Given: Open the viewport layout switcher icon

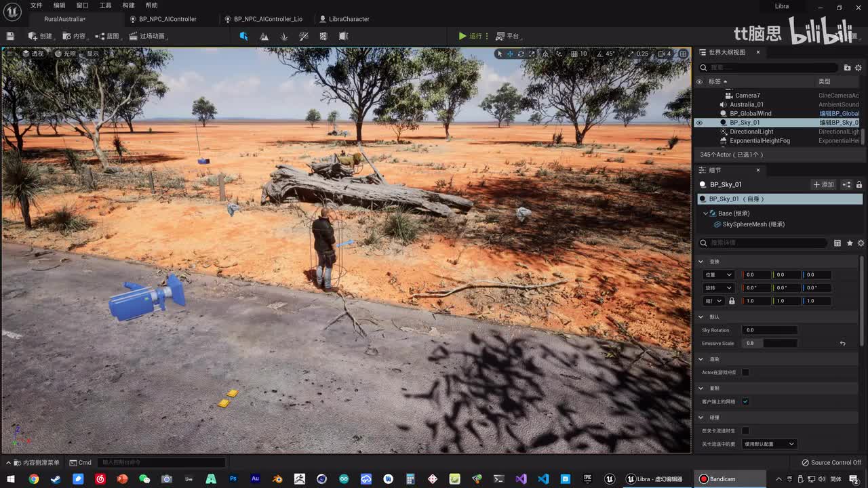Looking at the screenshot, I should [684, 54].
